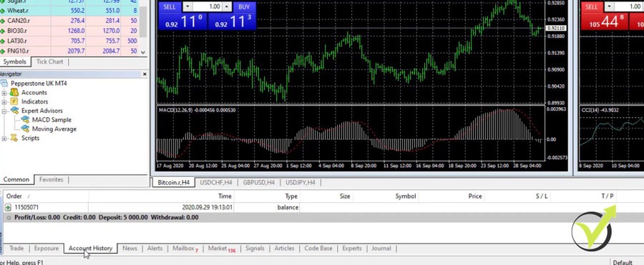This screenshot has height=265, width=644.
Task: Click the blue sell price 0.92 11 0
Action: click(x=183, y=21)
